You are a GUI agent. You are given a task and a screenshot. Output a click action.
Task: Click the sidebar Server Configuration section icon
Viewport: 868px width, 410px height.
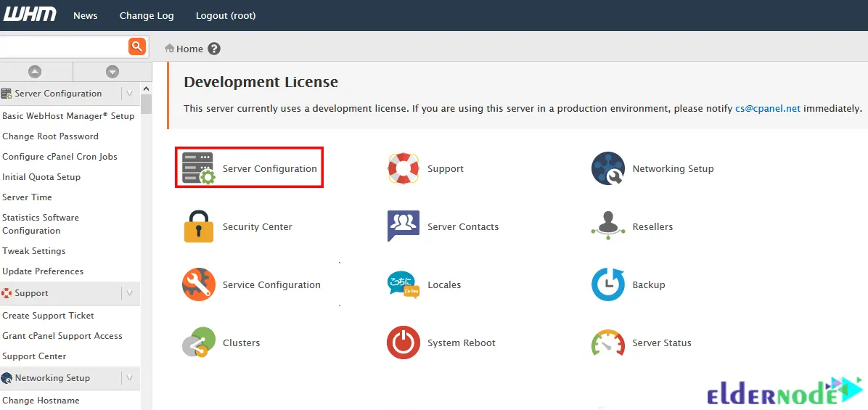pos(7,94)
